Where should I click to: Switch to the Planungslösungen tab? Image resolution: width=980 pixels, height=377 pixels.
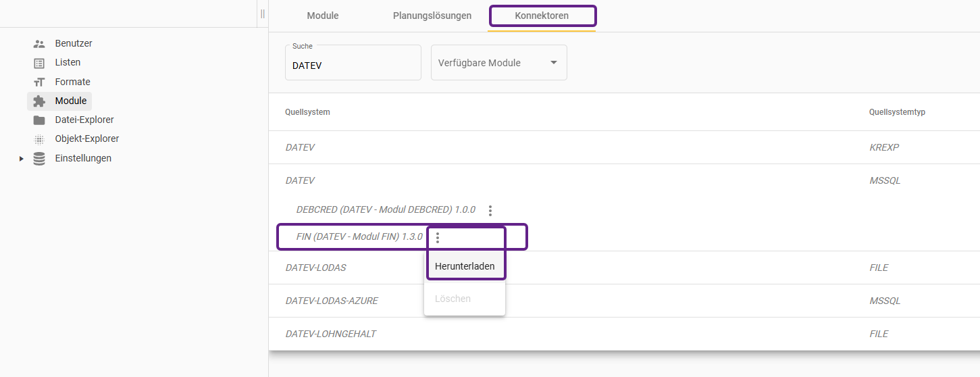tap(432, 16)
